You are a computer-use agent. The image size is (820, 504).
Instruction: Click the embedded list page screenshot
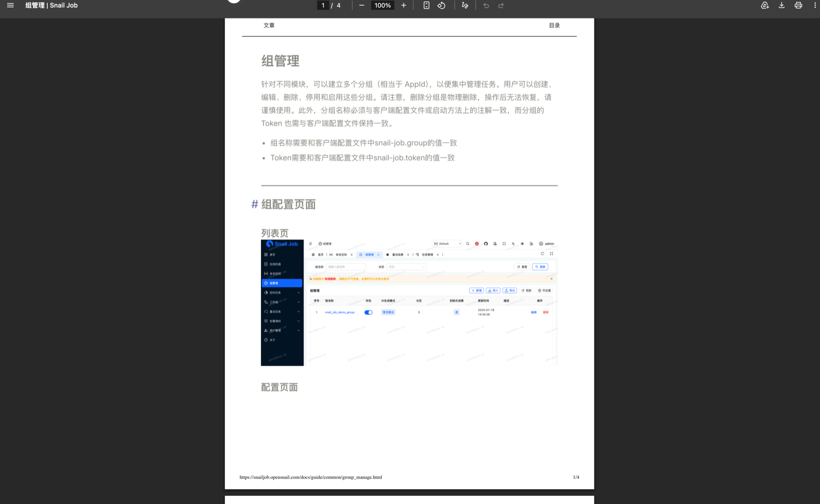(x=409, y=303)
